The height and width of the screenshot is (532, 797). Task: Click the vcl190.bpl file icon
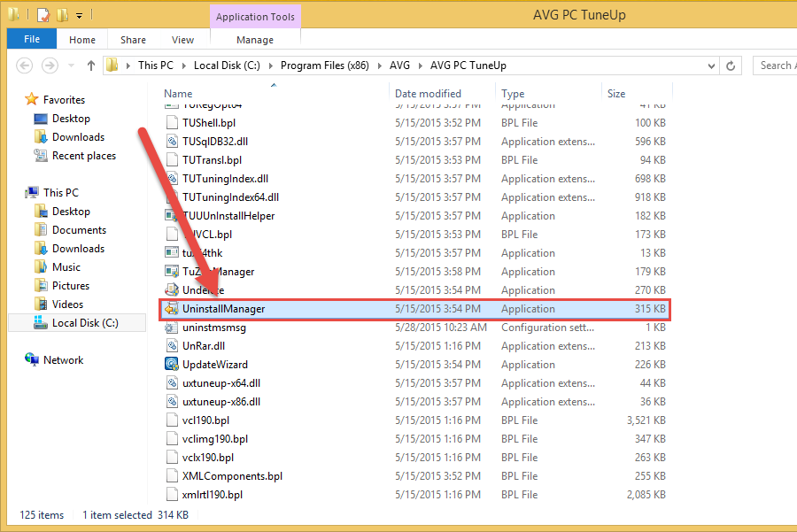click(172, 420)
